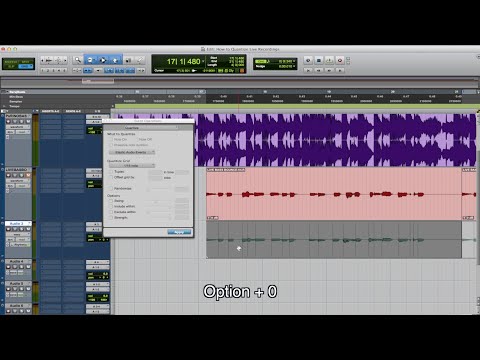Toggle the Tuplet checkbox
Screen dimensions: 480x360
111,172
